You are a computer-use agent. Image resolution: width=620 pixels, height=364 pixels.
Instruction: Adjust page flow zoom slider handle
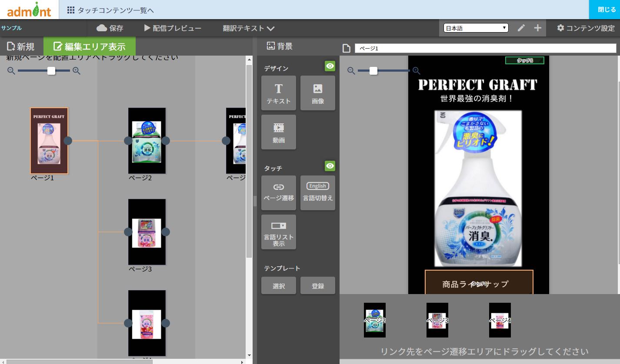pyautogui.click(x=51, y=71)
